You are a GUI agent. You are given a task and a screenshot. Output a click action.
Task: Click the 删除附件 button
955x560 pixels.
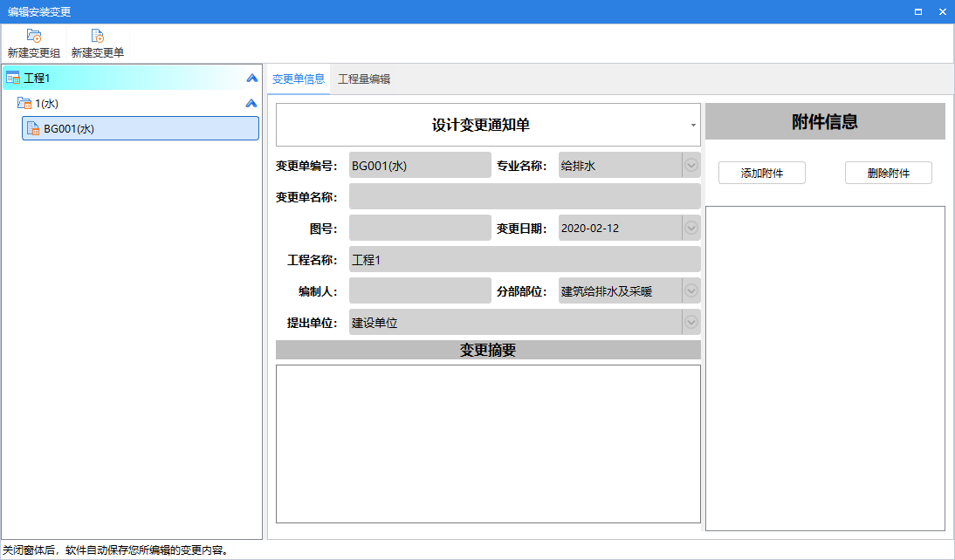[x=888, y=174]
